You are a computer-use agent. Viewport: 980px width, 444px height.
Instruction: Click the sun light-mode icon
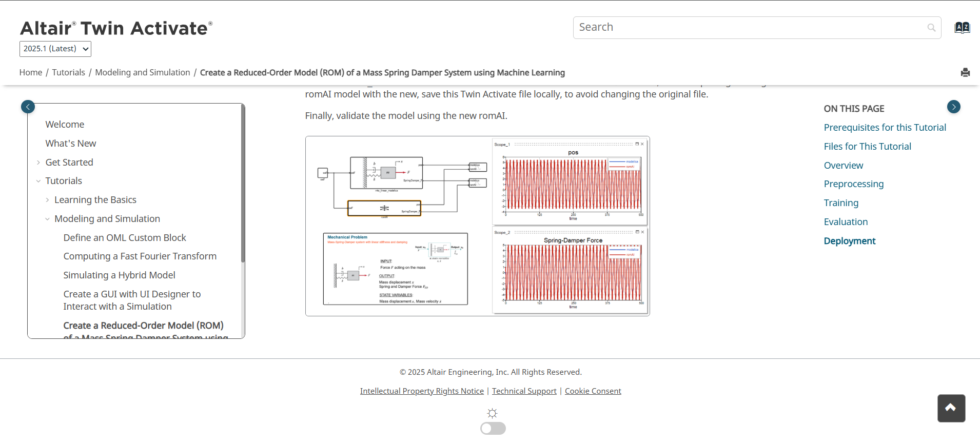coord(493,413)
